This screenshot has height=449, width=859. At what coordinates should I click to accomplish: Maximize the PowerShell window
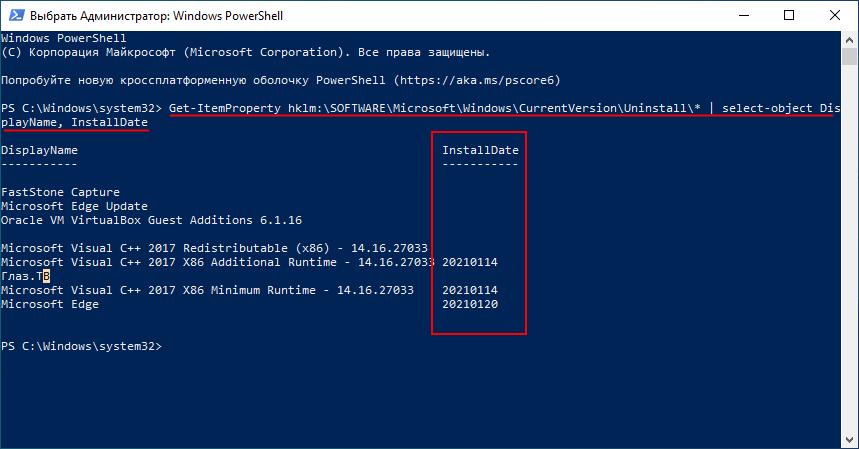pyautogui.click(x=789, y=15)
